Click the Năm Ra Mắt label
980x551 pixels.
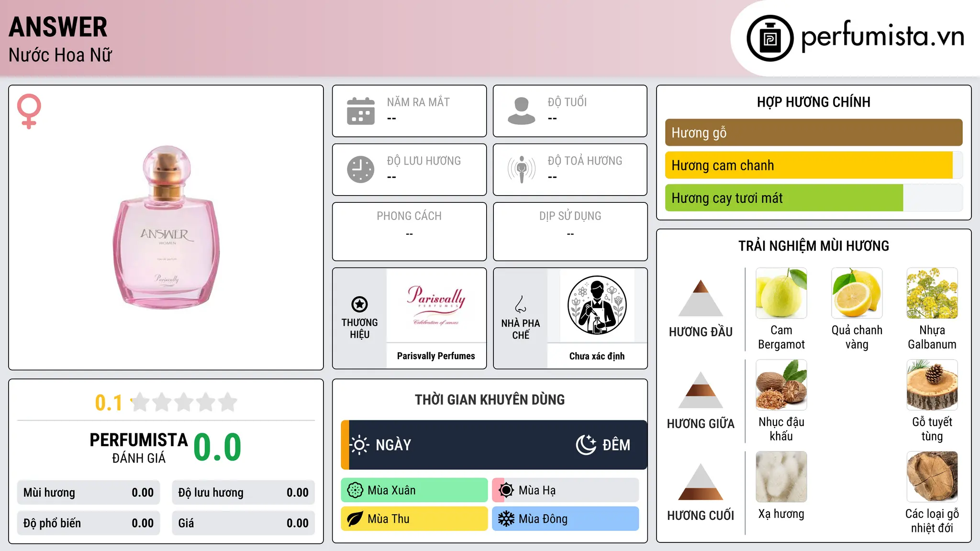418,102
